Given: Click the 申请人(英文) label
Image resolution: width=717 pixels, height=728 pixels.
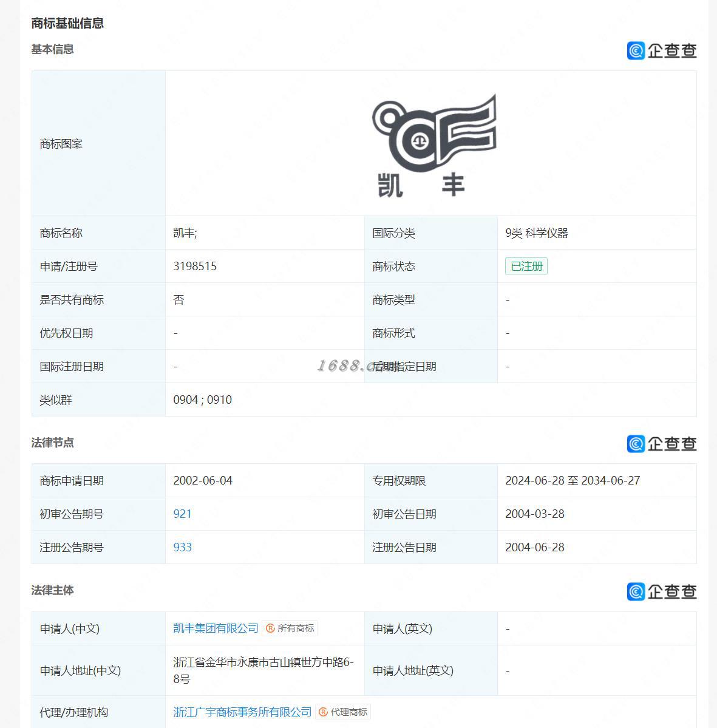Looking at the screenshot, I should point(402,628).
